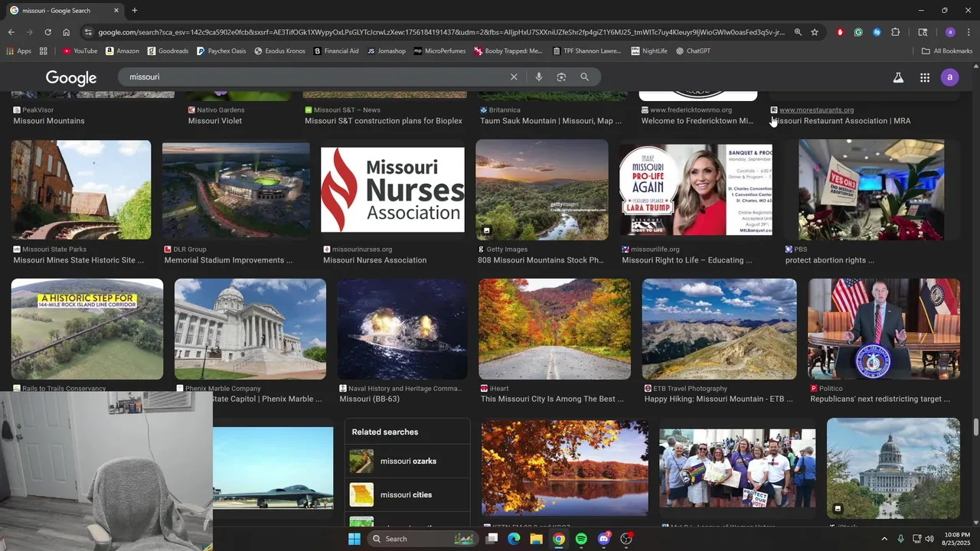Open File Explorer from the taskbar
This screenshot has height=551, width=980.
click(536, 539)
